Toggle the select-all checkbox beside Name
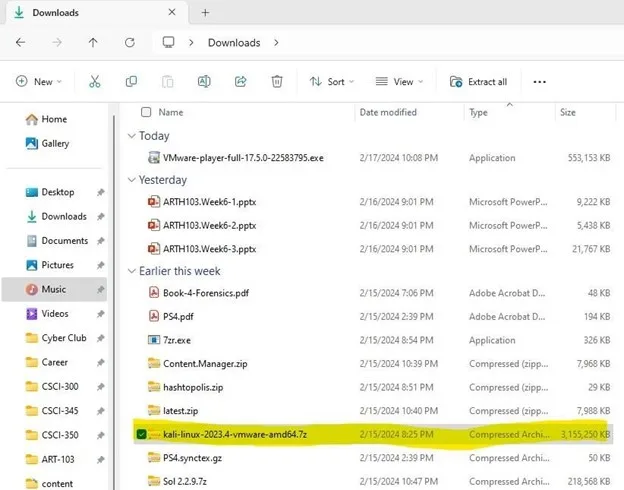 pos(146,112)
